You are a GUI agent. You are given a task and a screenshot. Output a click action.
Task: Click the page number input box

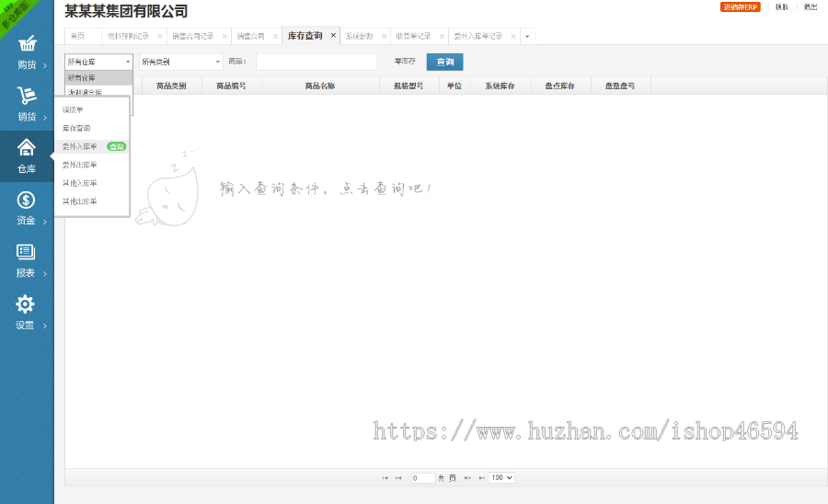click(x=423, y=478)
